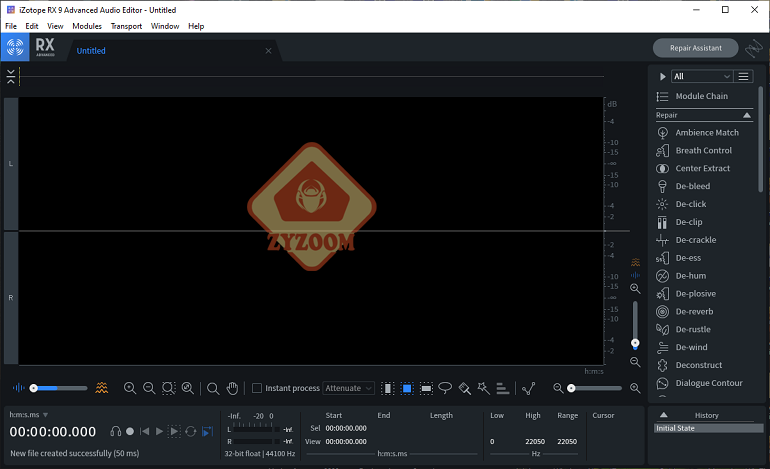The width and height of the screenshot is (770, 469).
Task: Switch to the Untitled file tab
Action: tap(91, 51)
